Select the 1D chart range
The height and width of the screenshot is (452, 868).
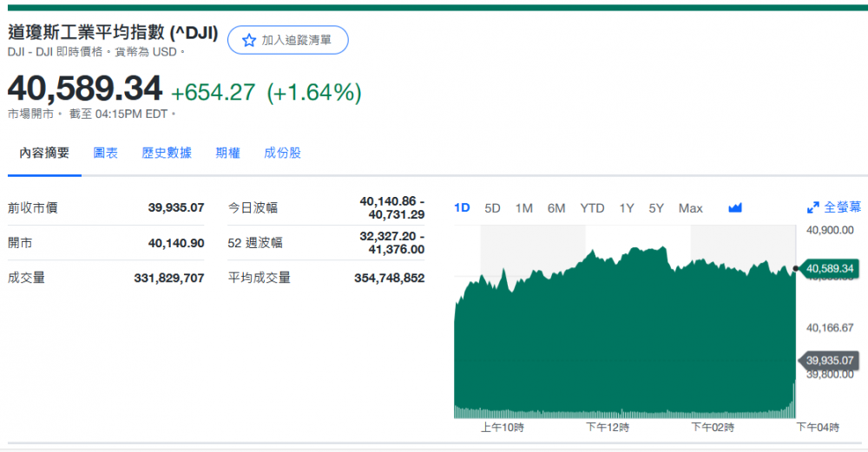click(x=462, y=208)
